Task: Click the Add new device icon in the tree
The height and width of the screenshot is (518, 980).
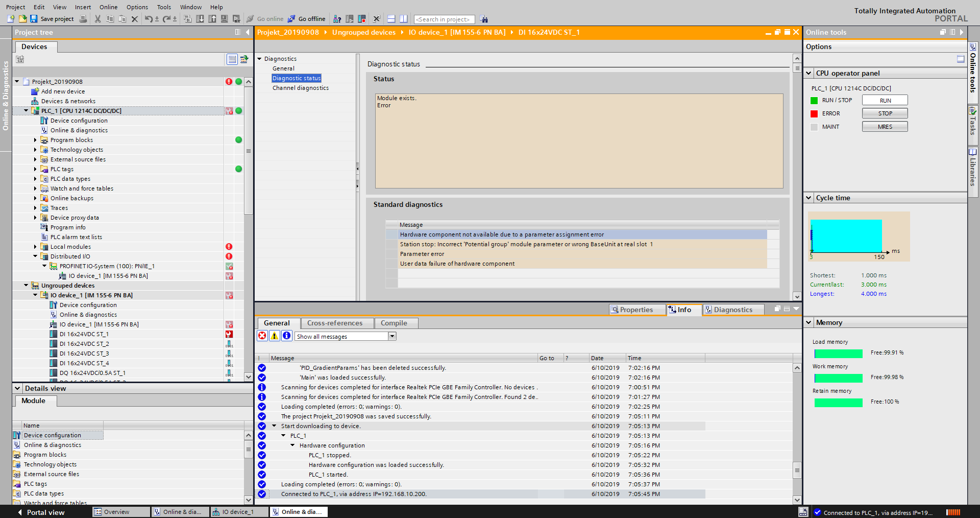Action: tap(35, 91)
